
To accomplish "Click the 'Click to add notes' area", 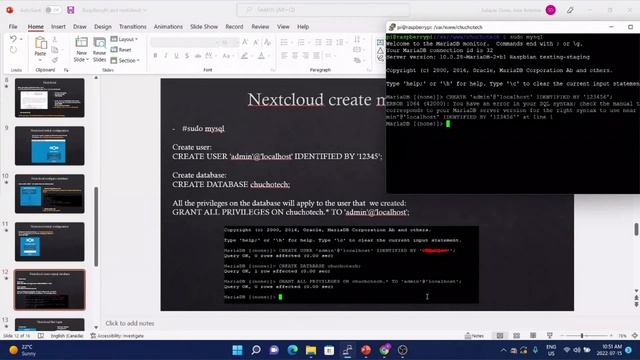I will point(130,323).
